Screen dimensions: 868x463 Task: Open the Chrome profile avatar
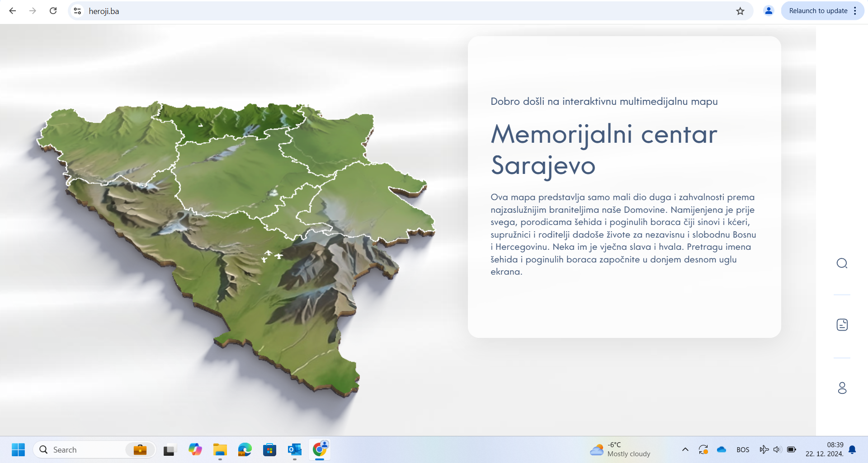pos(769,11)
